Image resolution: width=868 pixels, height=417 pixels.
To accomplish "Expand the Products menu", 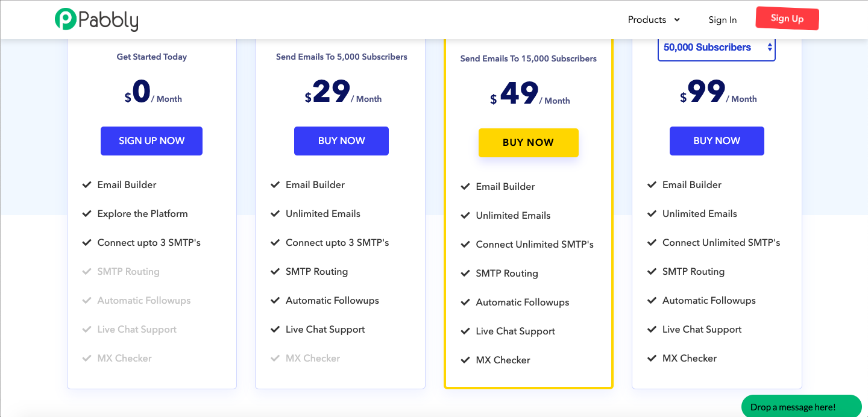I will point(654,20).
